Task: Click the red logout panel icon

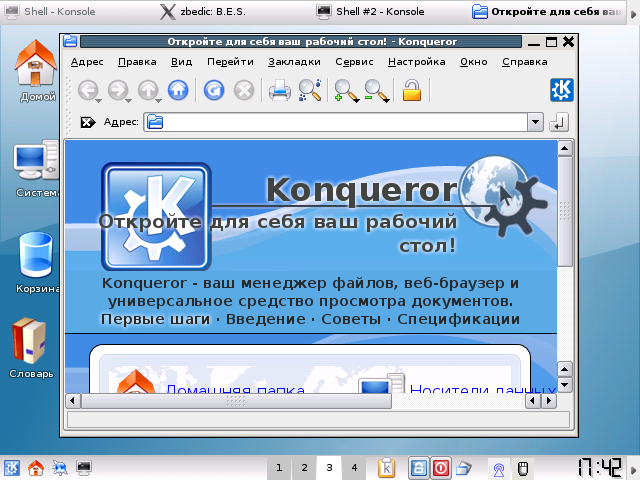Action: (440, 468)
